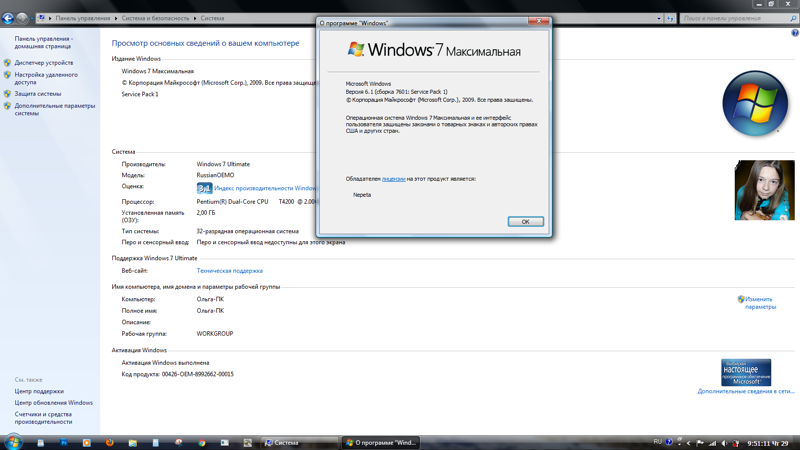Image resolution: width=800 pixels, height=450 pixels.
Task: Click shield icon beside Настройка удаленного доступа
Action: (x=7, y=75)
